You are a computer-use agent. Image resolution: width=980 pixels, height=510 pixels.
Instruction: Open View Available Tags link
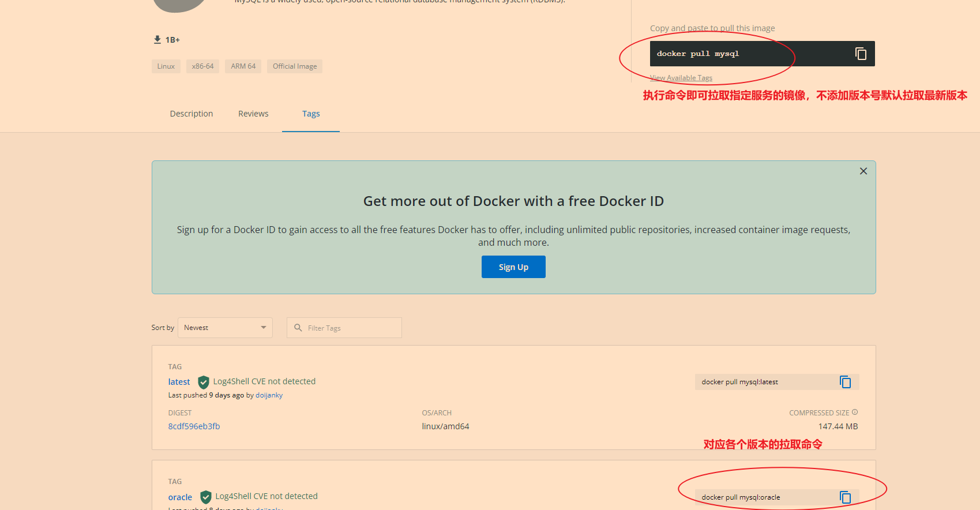coord(681,78)
